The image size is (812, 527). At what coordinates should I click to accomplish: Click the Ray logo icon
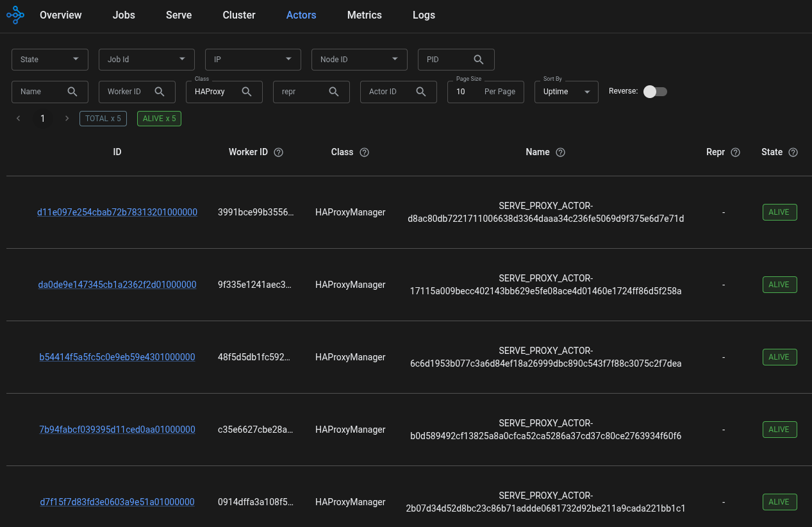pos(15,14)
